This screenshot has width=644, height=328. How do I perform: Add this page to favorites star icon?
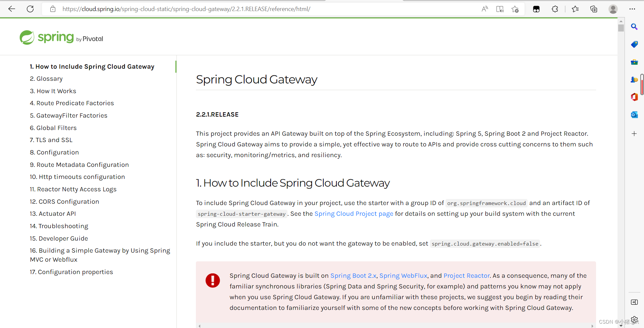515,9
